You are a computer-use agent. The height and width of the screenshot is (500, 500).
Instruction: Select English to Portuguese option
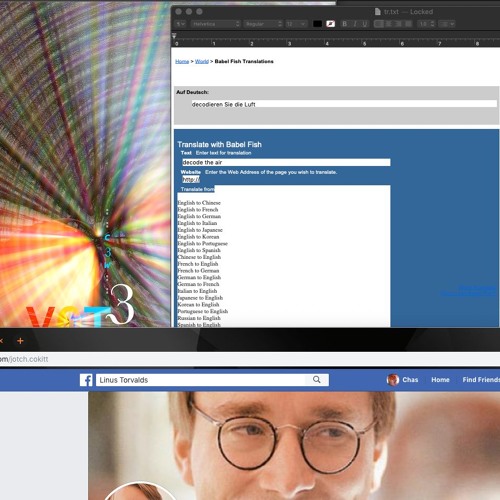pos(202,243)
